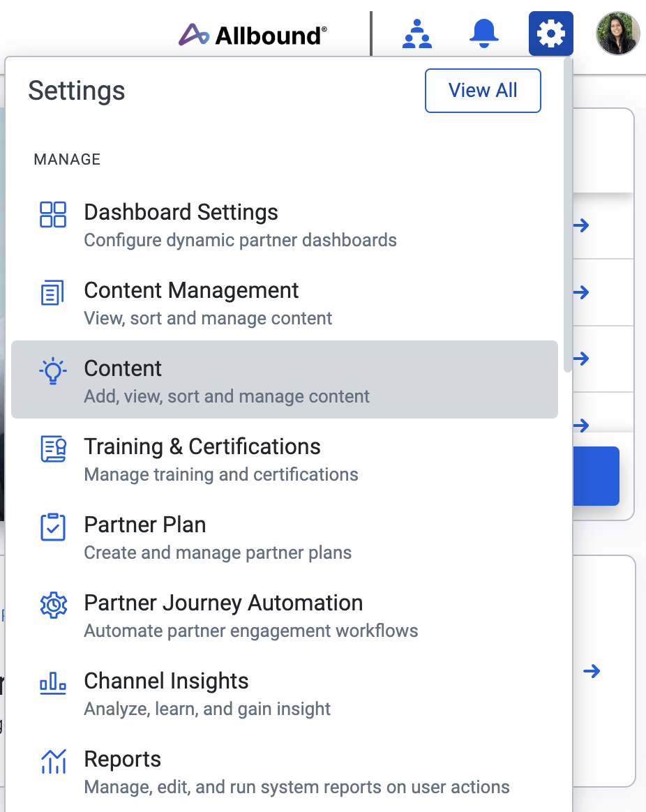
Task: Click the Content lightbulb icon
Action: [53, 371]
